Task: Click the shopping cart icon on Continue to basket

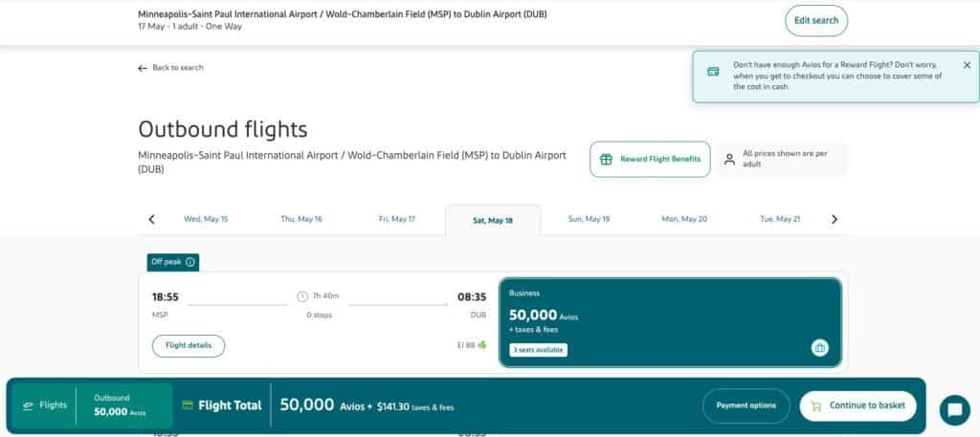Action: [816, 405]
